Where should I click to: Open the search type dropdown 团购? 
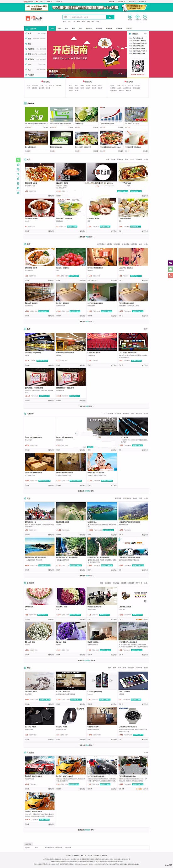pyautogui.click(x=66, y=17)
